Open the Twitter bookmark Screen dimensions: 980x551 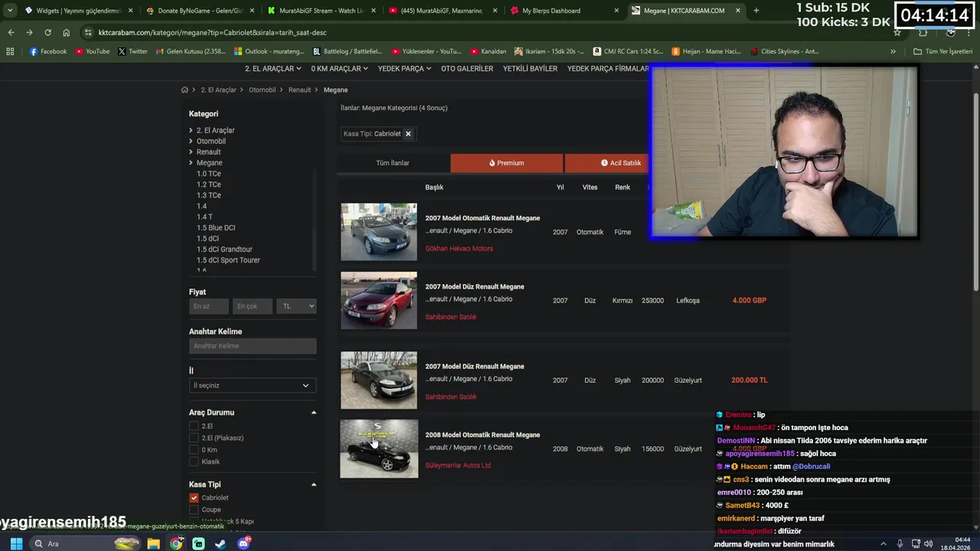132,51
